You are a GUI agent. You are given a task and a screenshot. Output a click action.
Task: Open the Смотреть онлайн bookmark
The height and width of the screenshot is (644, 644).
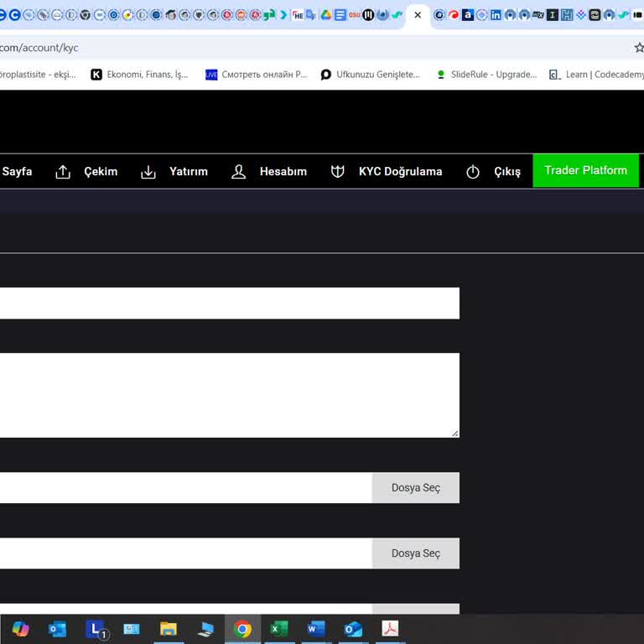pyautogui.click(x=257, y=75)
